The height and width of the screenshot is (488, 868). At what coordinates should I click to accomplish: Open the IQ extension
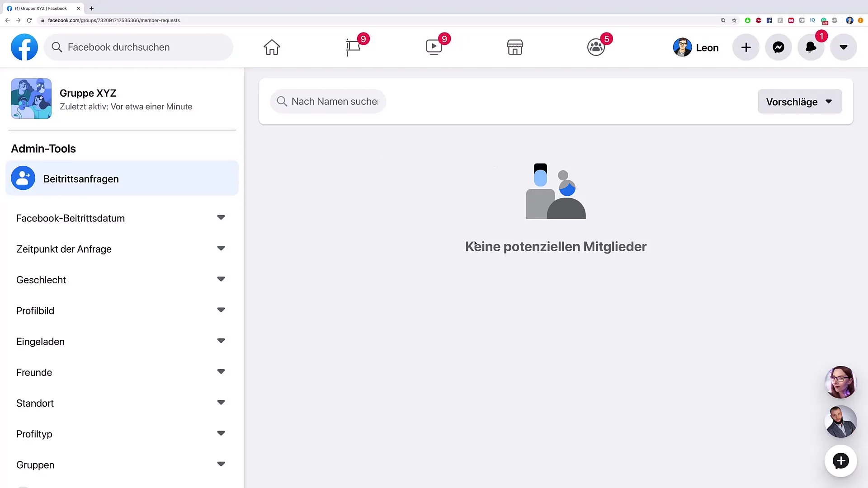click(812, 20)
